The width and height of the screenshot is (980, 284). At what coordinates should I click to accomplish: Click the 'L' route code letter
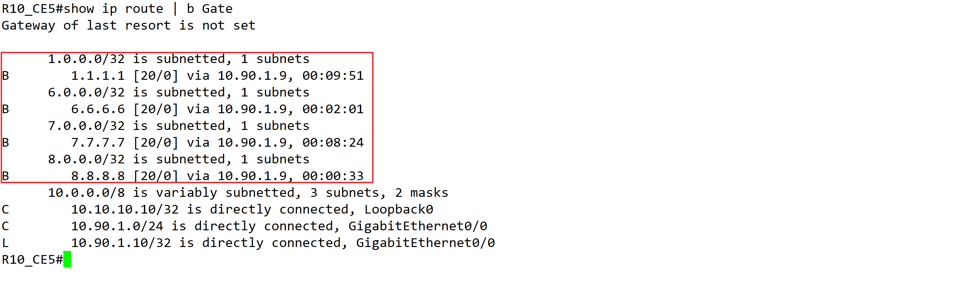coord(5,243)
